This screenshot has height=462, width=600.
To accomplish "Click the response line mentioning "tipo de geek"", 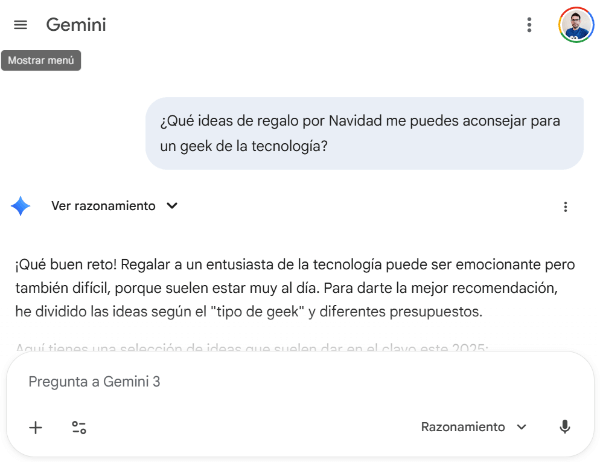I will tap(248, 311).
